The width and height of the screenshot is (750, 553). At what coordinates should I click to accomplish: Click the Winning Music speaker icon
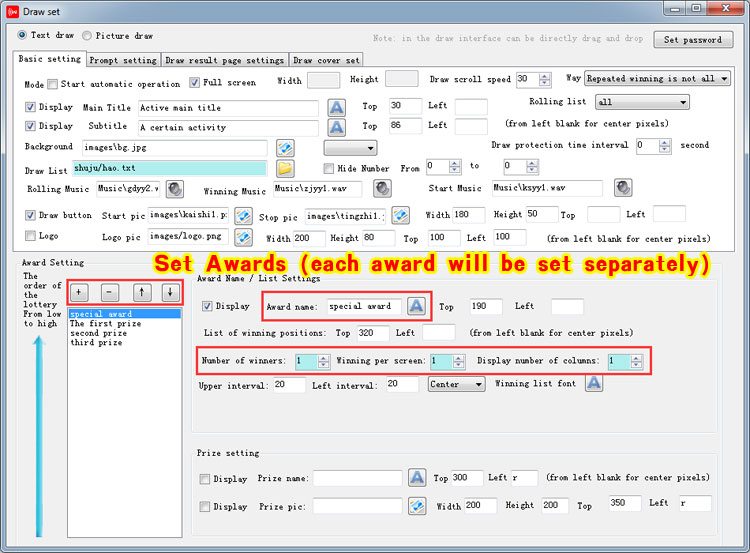coord(382,188)
